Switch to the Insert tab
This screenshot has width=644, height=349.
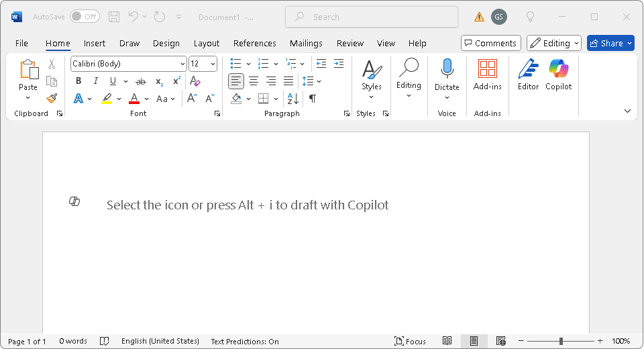coord(95,43)
